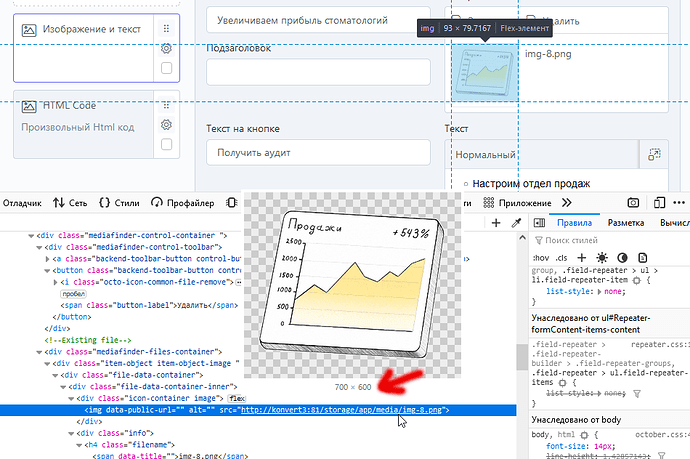Toggle the three-pane inspector icon
This screenshot has height=459, width=690.
coord(539,223)
